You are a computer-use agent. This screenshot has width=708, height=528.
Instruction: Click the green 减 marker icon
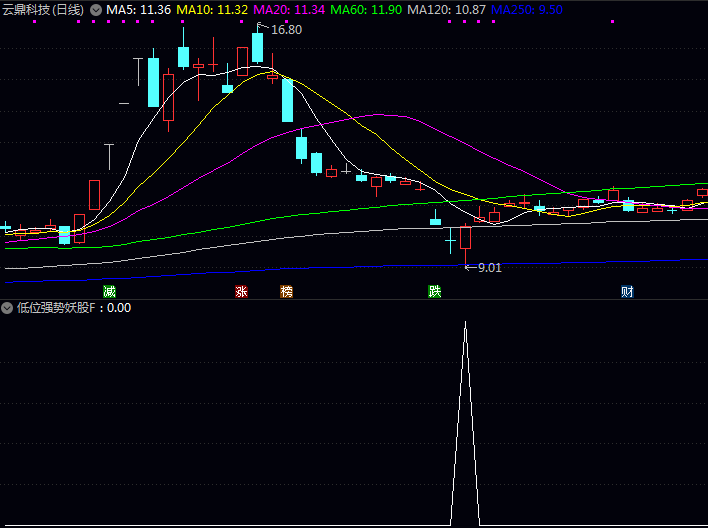[109, 291]
